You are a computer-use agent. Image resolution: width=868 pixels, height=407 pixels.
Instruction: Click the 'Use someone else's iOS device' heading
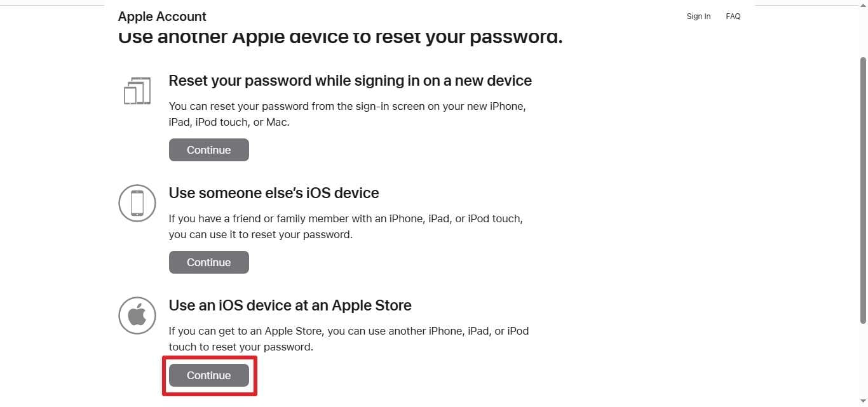coord(273,193)
